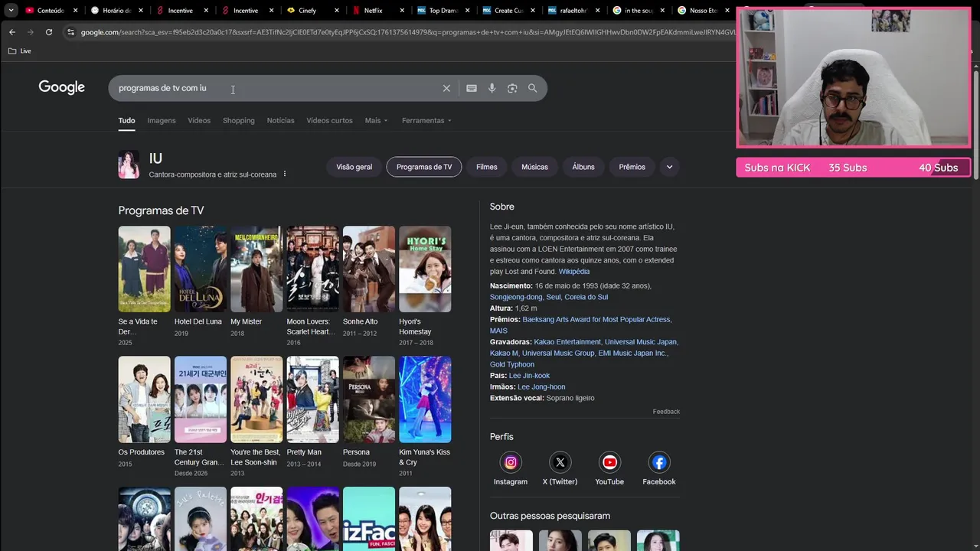Viewport: 980px width, 551px height.
Task: Open the Sonhe Alto poster
Action: tap(369, 269)
